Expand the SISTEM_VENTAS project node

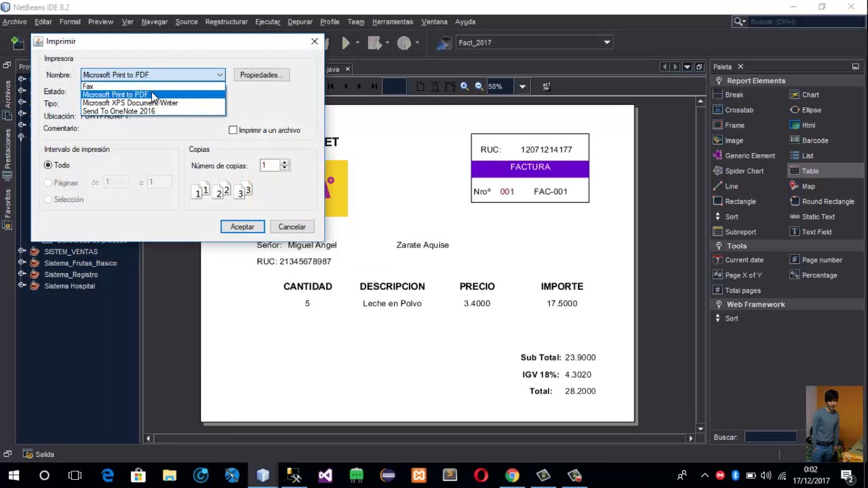tap(22, 251)
